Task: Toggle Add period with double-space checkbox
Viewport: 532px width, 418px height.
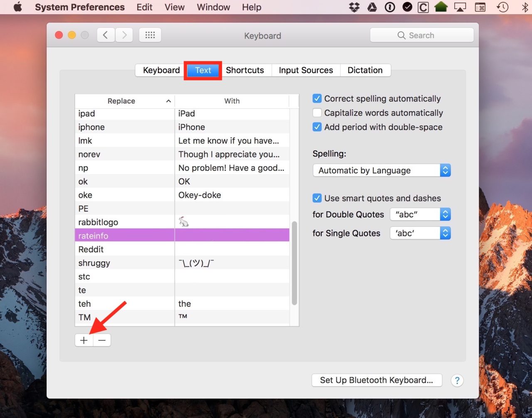Action: point(317,127)
